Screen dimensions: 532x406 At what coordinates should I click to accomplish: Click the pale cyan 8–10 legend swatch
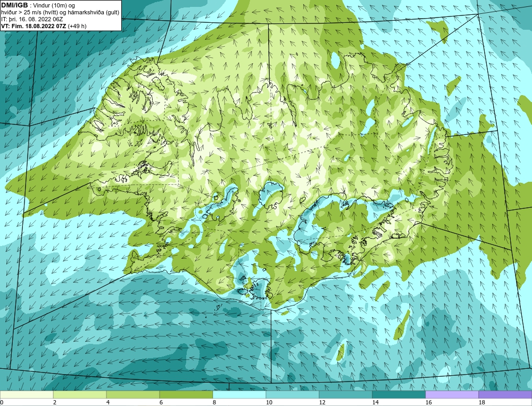point(239,394)
